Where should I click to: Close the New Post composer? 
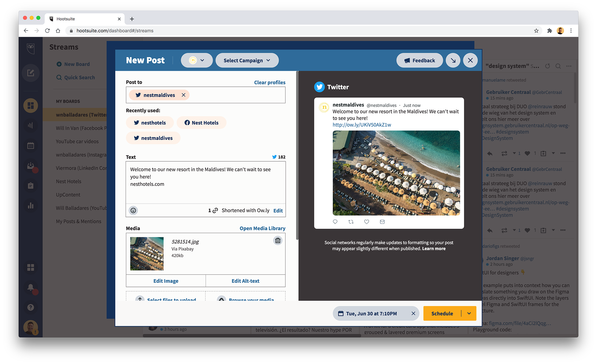tap(470, 60)
